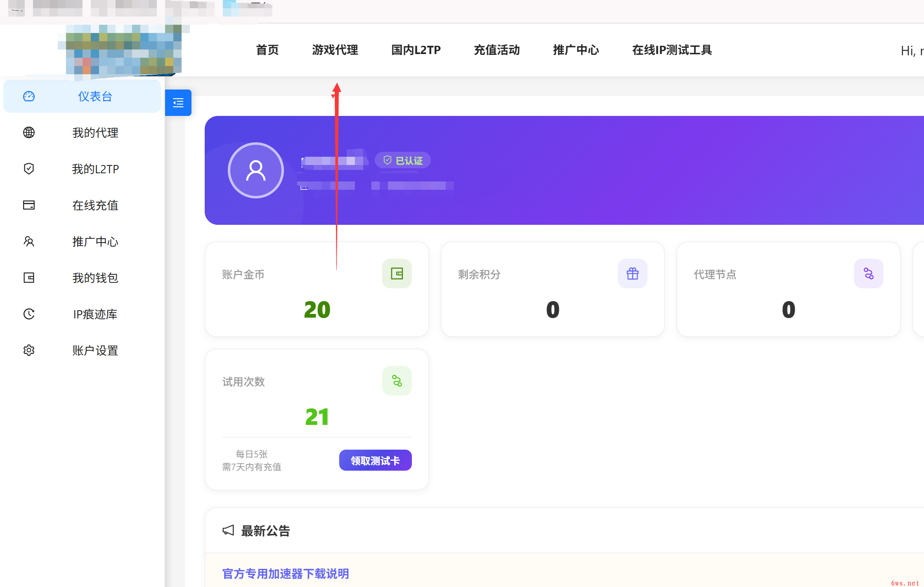This screenshot has height=587, width=924.
Task: Click the shield check icon in 已认证 badge
Action: coord(387,160)
